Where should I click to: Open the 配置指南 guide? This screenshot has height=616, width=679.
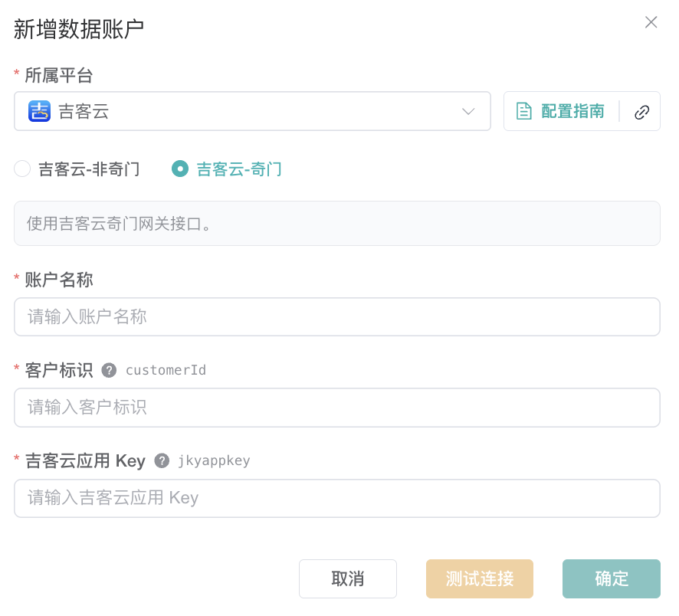572,111
